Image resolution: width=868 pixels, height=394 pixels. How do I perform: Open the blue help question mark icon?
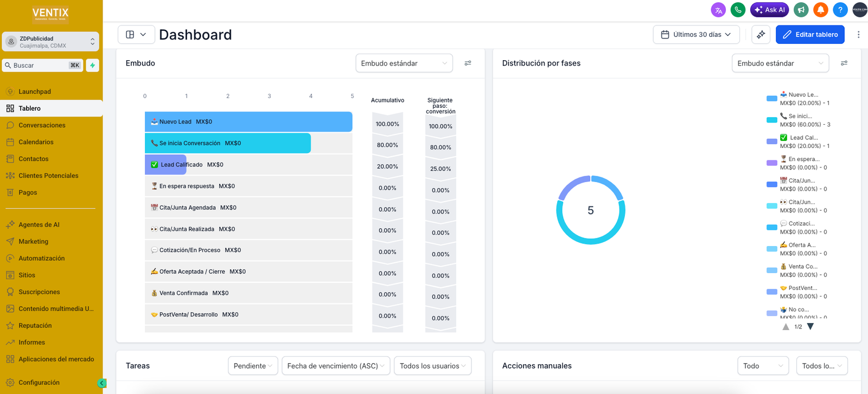(x=840, y=10)
